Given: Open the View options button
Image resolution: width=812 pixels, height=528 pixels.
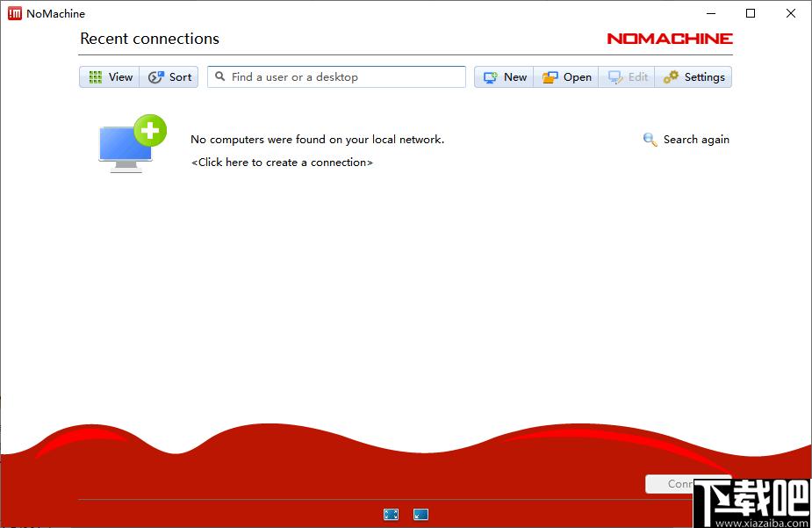Looking at the screenshot, I should click(109, 77).
